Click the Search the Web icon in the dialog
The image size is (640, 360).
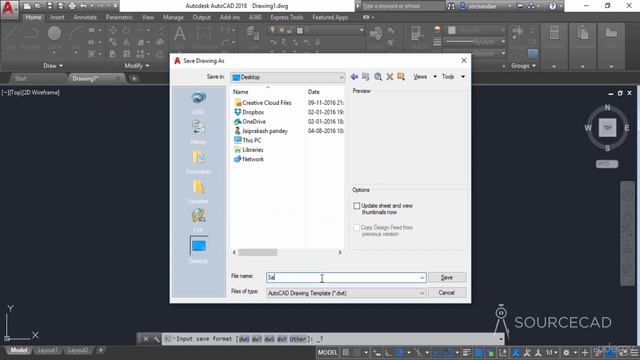(x=378, y=77)
